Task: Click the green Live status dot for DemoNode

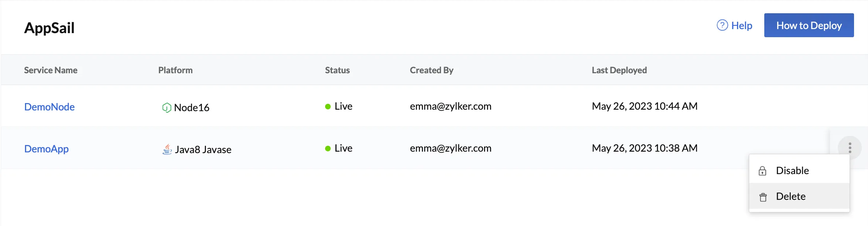Action: point(328,107)
